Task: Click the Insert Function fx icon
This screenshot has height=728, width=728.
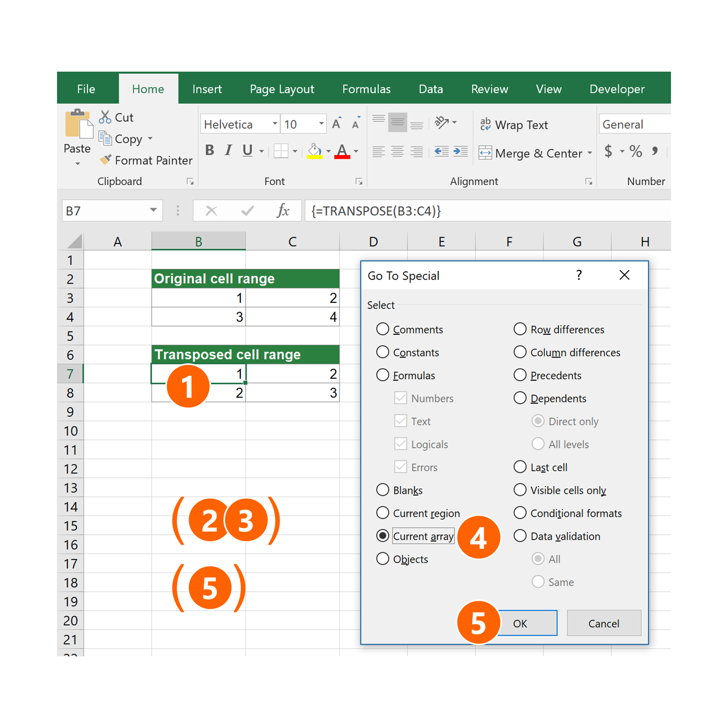Action: point(283,211)
